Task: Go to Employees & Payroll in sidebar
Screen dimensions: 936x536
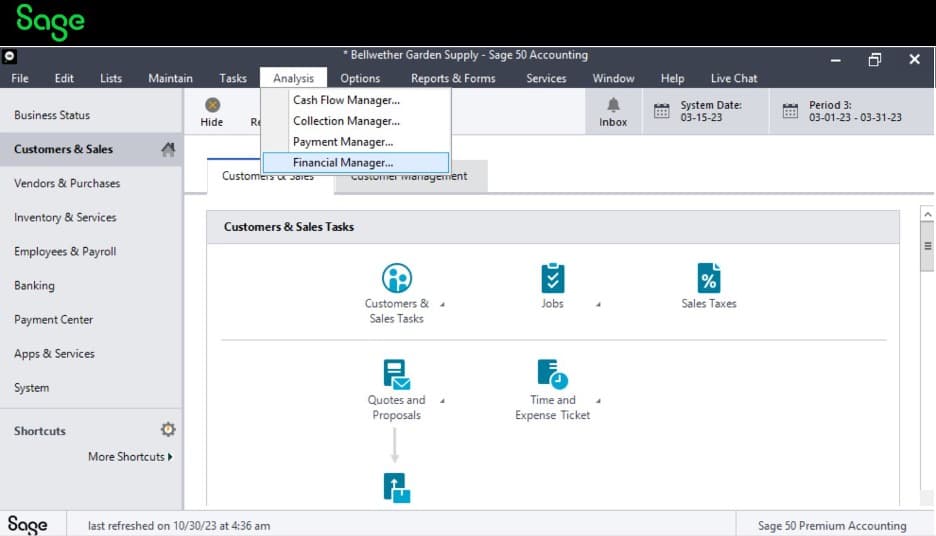Action: [91, 251]
